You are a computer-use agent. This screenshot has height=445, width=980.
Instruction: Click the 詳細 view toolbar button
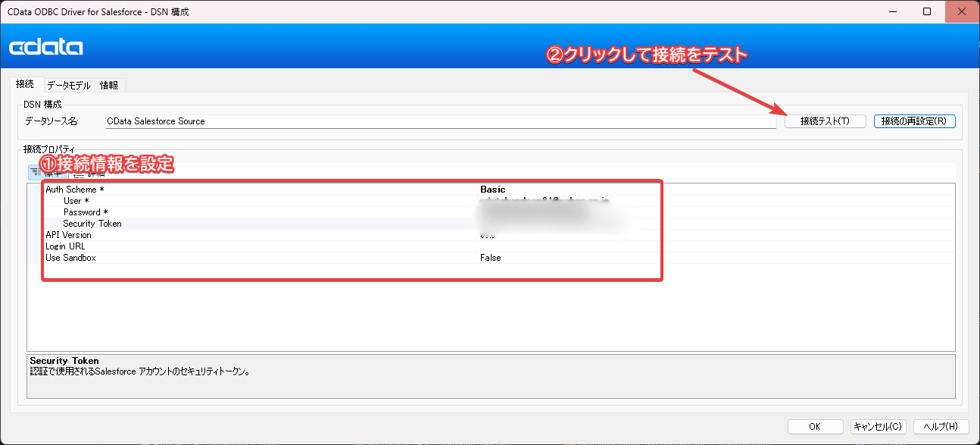[89, 174]
